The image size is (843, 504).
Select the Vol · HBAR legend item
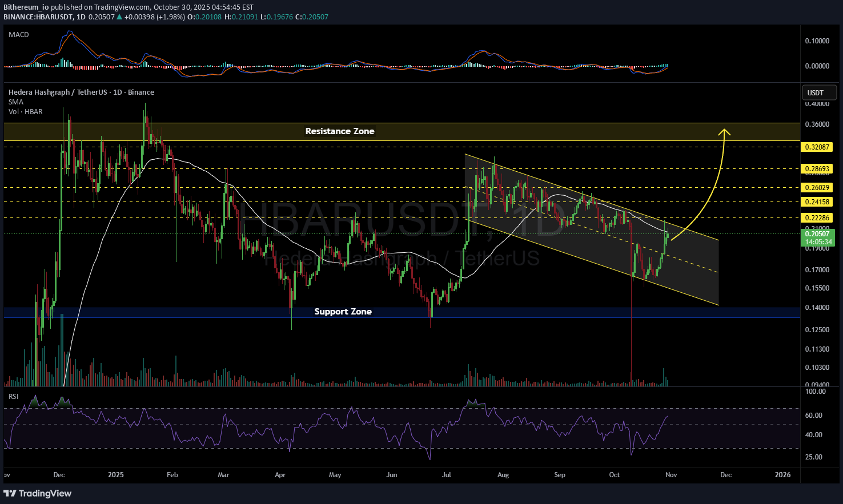(x=26, y=112)
